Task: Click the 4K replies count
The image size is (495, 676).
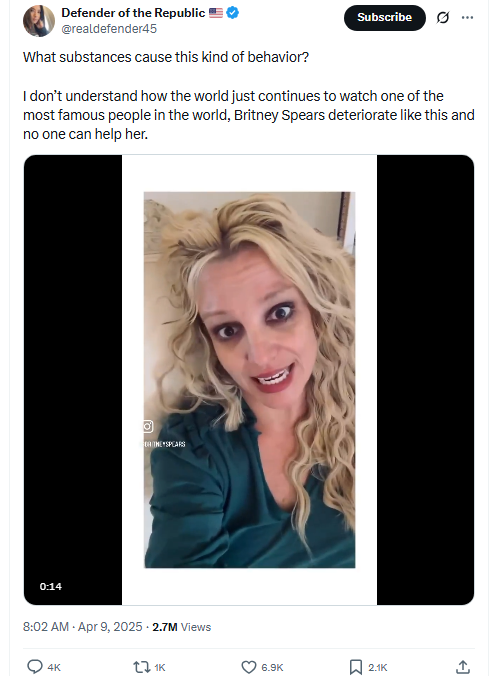Action: 54,667
